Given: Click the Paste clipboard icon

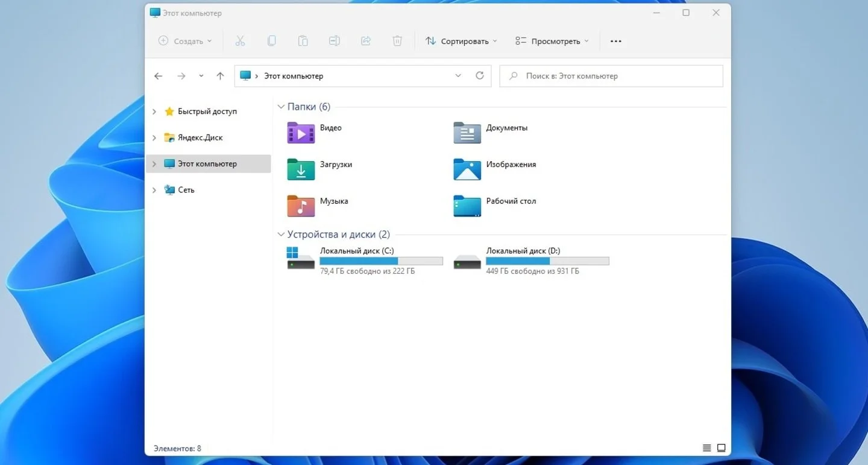Looking at the screenshot, I should click(303, 41).
